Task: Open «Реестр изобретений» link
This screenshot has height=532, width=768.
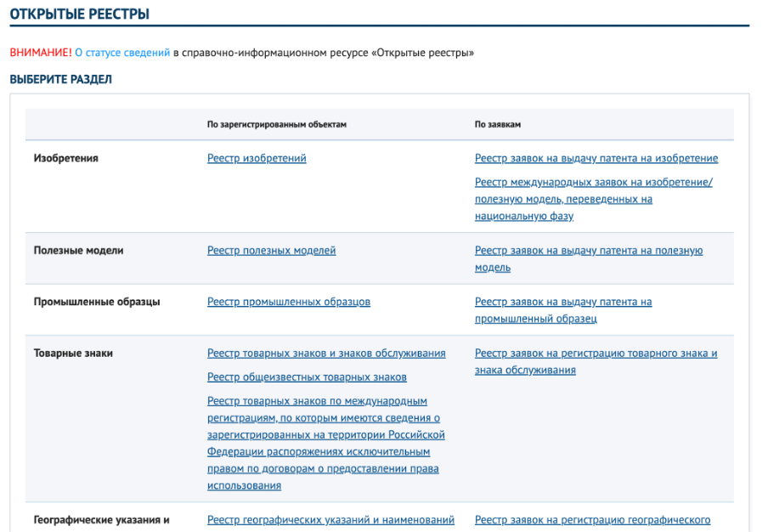Action: click(257, 158)
